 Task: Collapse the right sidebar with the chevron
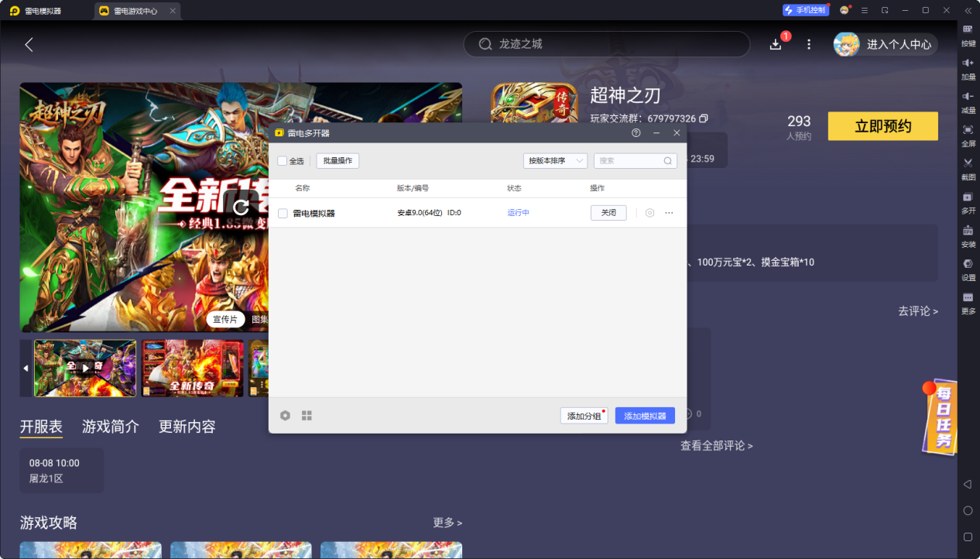(x=967, y=10)
